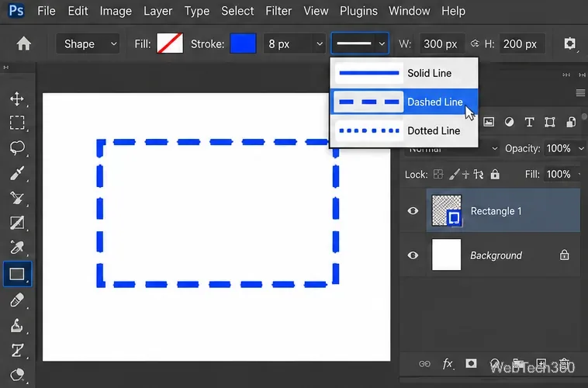The image size is (588, 388).
Task: Select the Z-shaped tool icon
Action: click(17, 351)
